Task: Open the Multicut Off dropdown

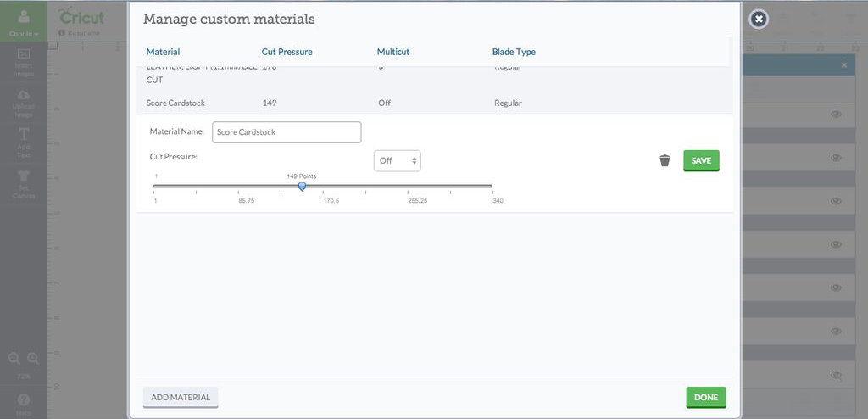Action: click(397, 160)
